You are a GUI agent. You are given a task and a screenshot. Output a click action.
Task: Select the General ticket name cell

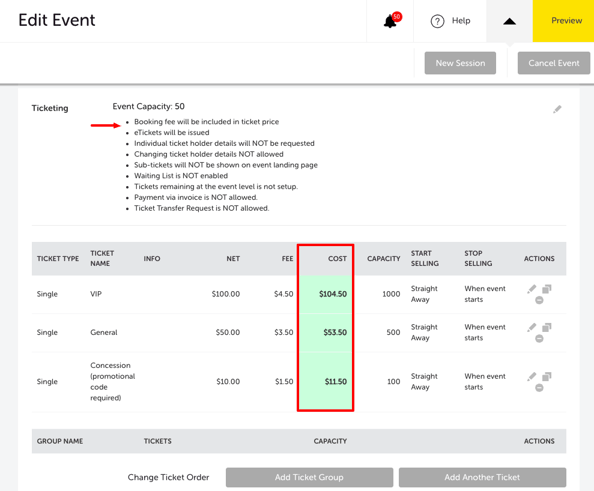coord(104,332)
